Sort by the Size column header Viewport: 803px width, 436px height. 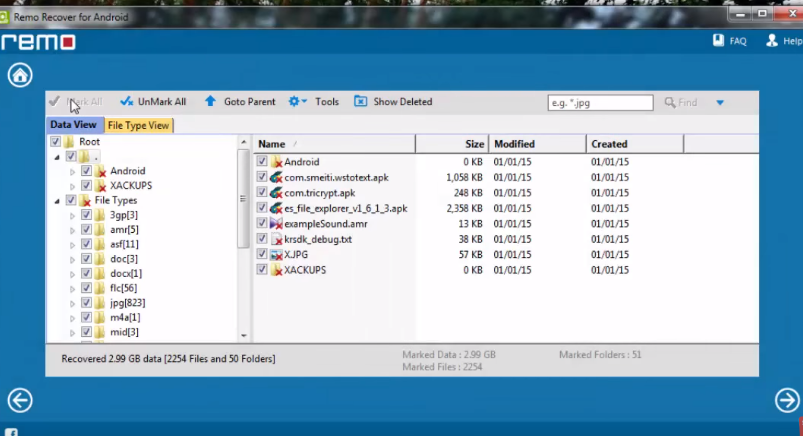tap(452, 144)
